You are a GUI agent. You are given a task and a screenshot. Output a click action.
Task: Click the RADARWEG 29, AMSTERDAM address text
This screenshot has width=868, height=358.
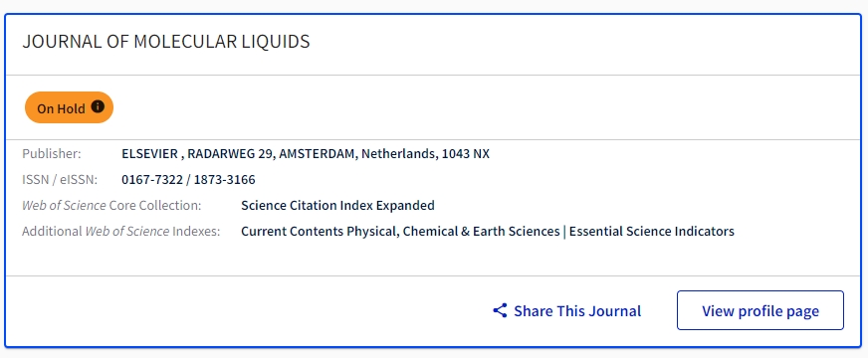[x=272, y=154]
